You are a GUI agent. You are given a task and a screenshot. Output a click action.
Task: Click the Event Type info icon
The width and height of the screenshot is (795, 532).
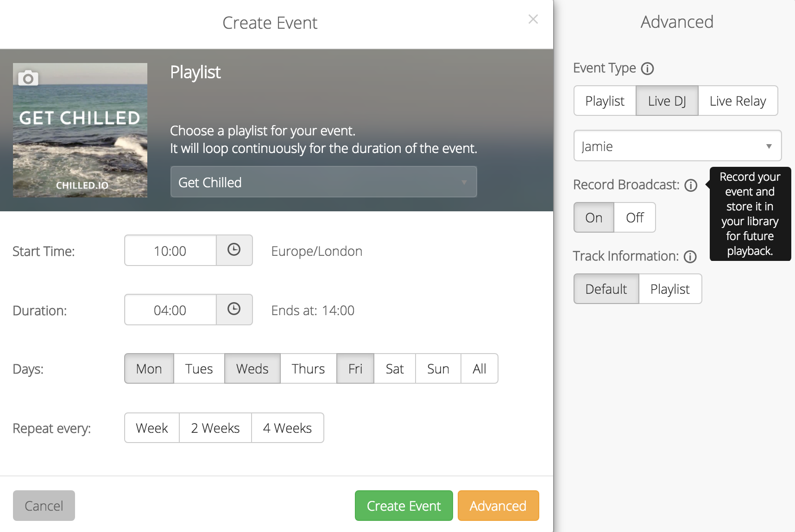[x=647, y=69]
